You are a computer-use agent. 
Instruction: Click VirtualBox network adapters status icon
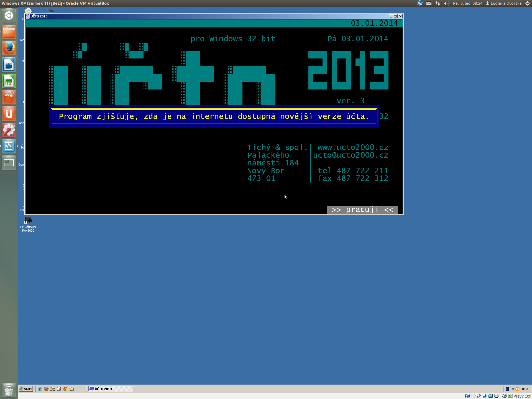tap(485, 396)
